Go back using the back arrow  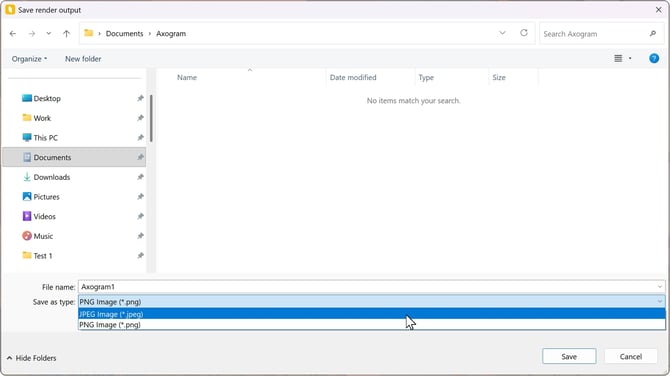pyautogui.click(x=13, y=33)
